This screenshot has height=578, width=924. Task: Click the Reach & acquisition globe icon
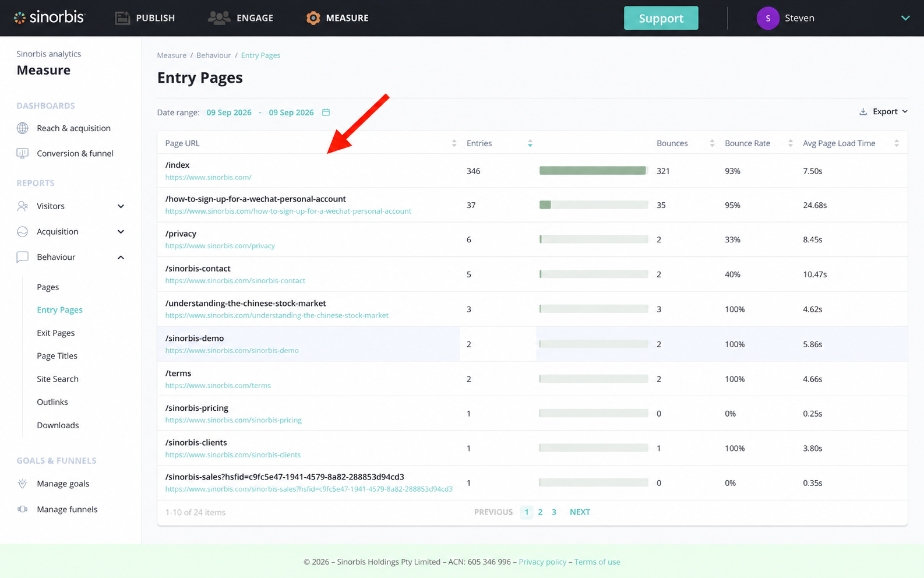[23, 128]
